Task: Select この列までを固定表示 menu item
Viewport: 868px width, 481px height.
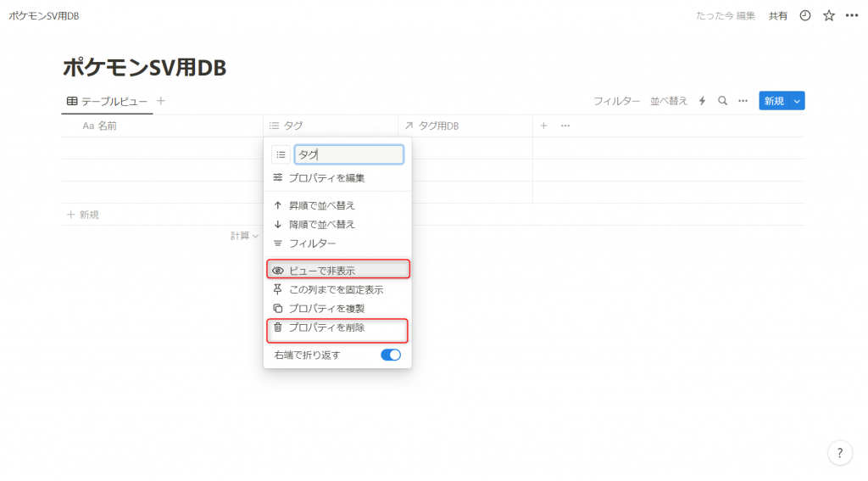Action: (337, 289)
